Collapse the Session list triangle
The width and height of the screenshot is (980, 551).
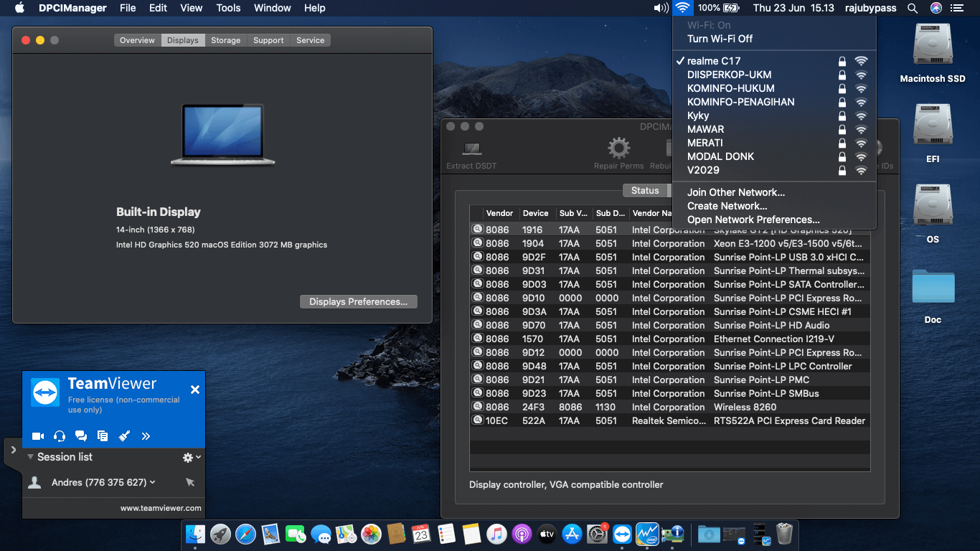coord(30,457)
